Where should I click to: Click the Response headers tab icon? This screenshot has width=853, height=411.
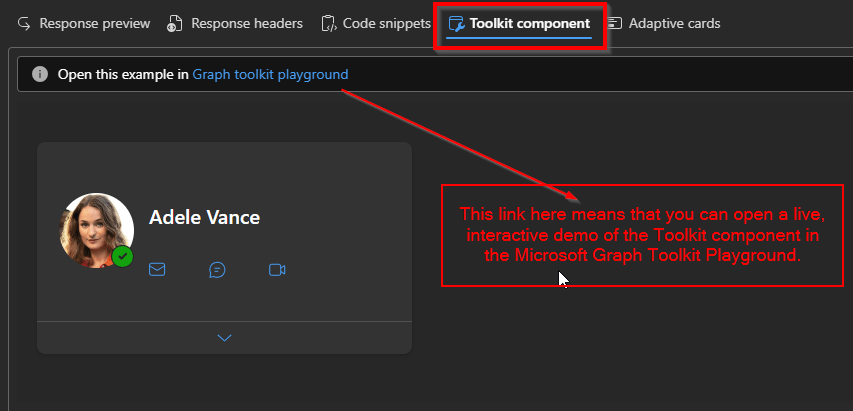tap(175, 23)
